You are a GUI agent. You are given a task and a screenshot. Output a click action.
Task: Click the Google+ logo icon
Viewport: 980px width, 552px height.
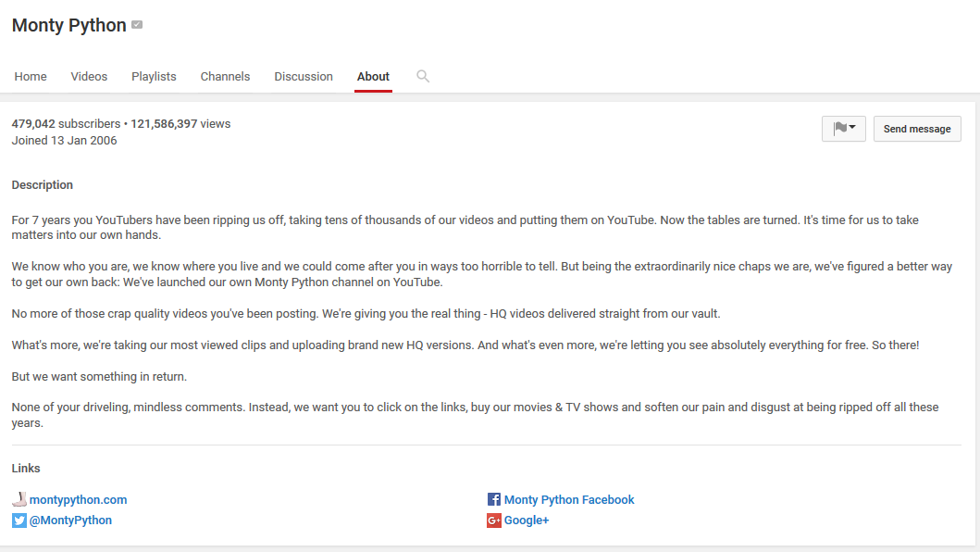pos(494,521)
